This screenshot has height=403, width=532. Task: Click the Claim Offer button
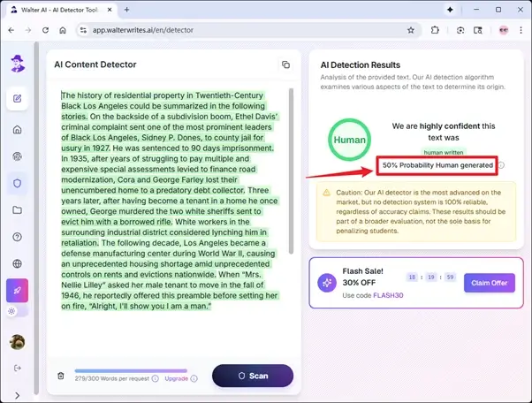pos(490,283)
